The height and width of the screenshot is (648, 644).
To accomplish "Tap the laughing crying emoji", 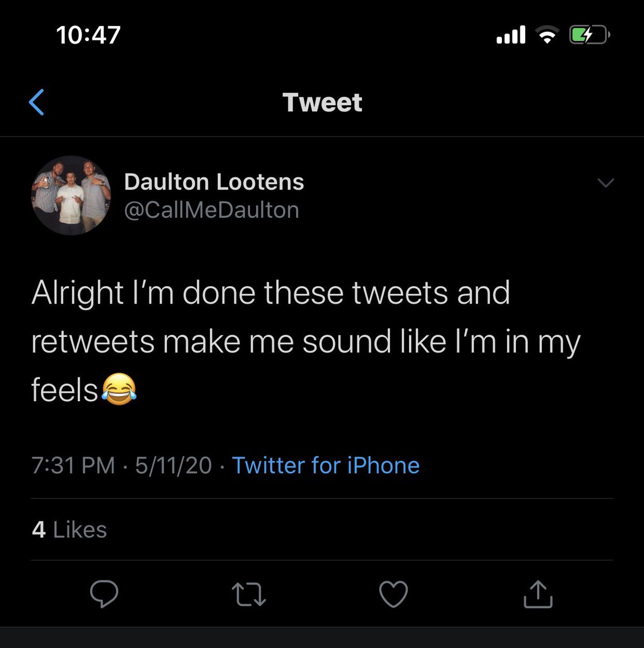I will click(119, 390).
